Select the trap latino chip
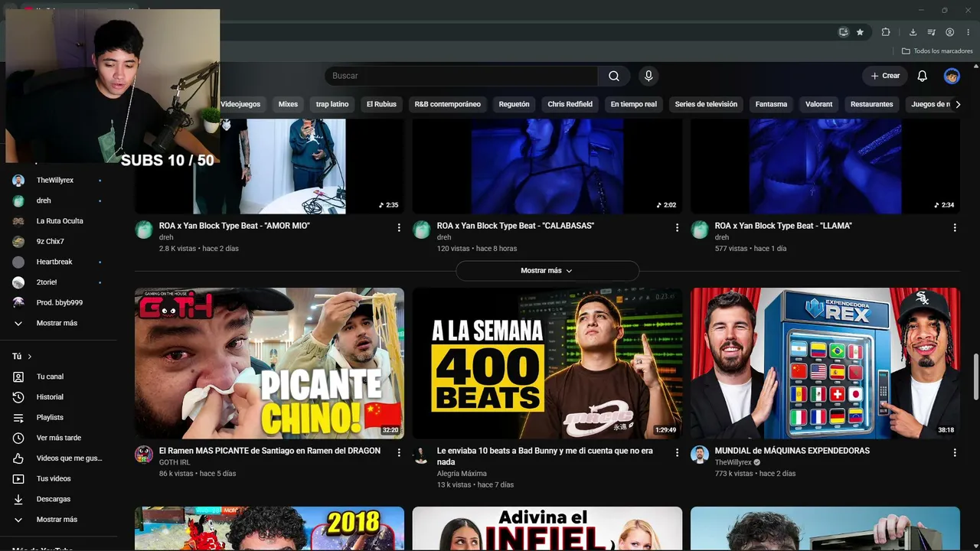This screenshot has width=980, height=551. tap(332, 104)
